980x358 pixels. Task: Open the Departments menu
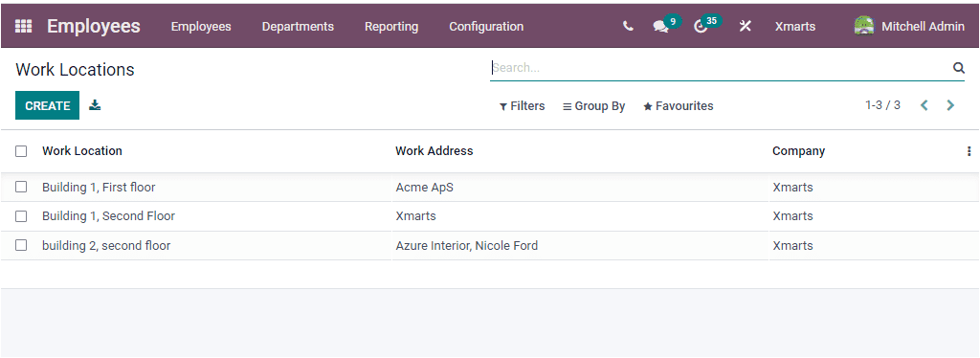[298, 26]
